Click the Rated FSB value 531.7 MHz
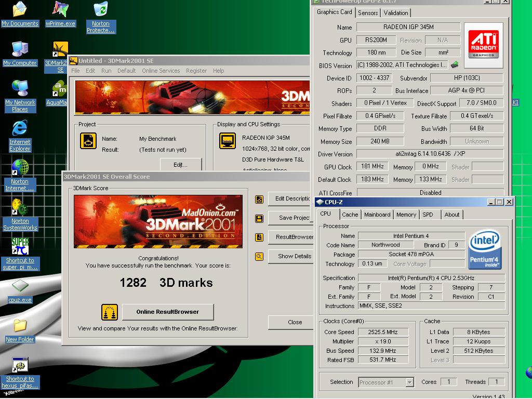This screenshot has width=532, height=399. 383,360
